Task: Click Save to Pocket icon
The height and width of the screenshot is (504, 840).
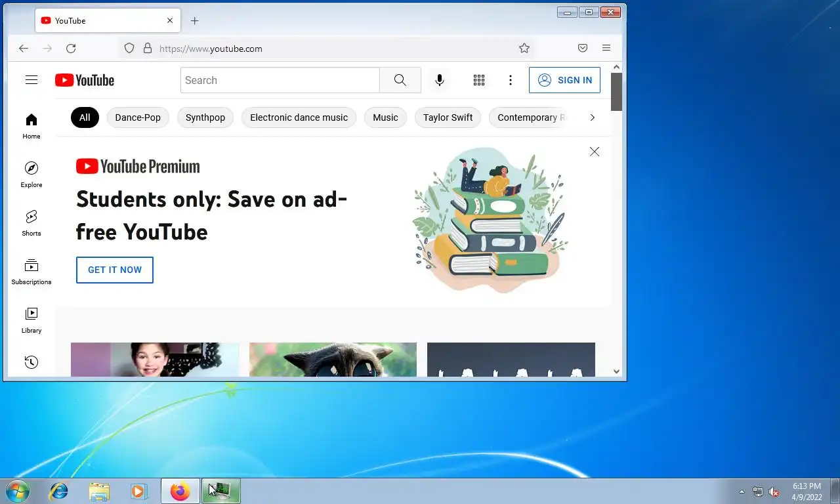Action: pyautogui.click(x=583, y=49)
